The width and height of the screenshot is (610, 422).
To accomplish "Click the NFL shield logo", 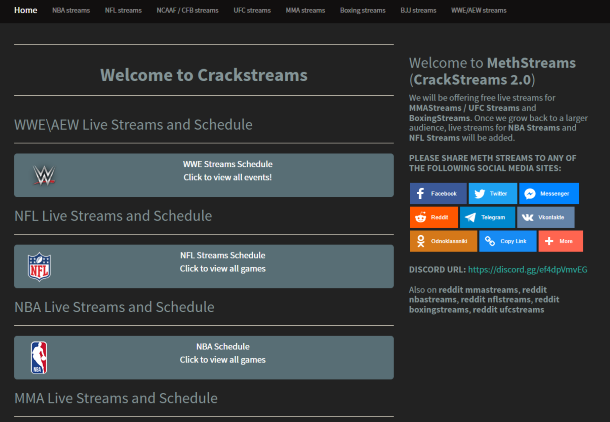I will click(39, 266).
